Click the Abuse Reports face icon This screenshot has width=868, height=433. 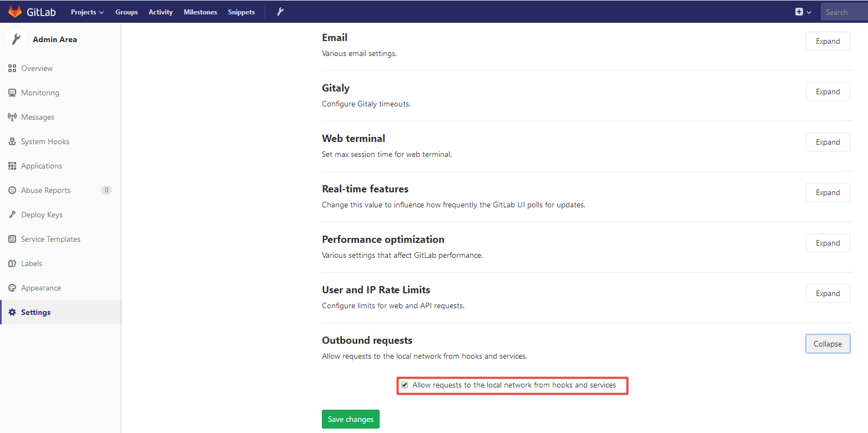pos(12,190)
